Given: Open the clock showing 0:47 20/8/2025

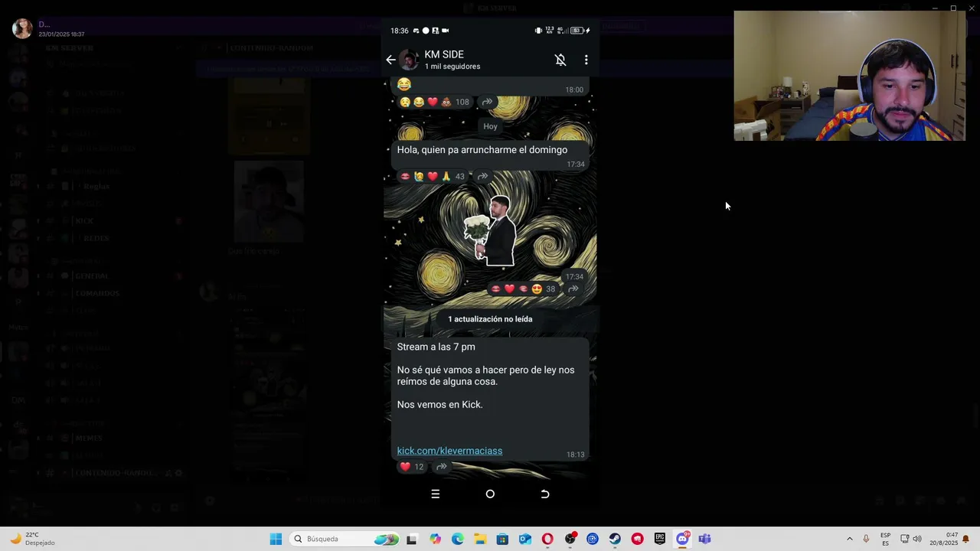Looking at the screenshot, I should tap(943, 539).
